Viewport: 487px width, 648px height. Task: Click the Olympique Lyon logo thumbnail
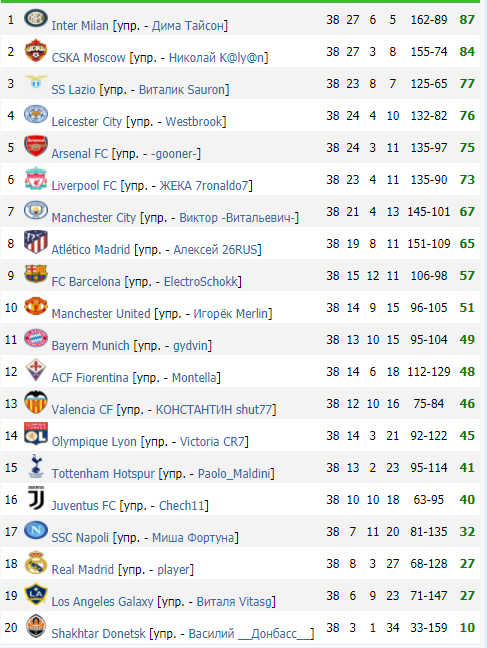click(36, 434)
